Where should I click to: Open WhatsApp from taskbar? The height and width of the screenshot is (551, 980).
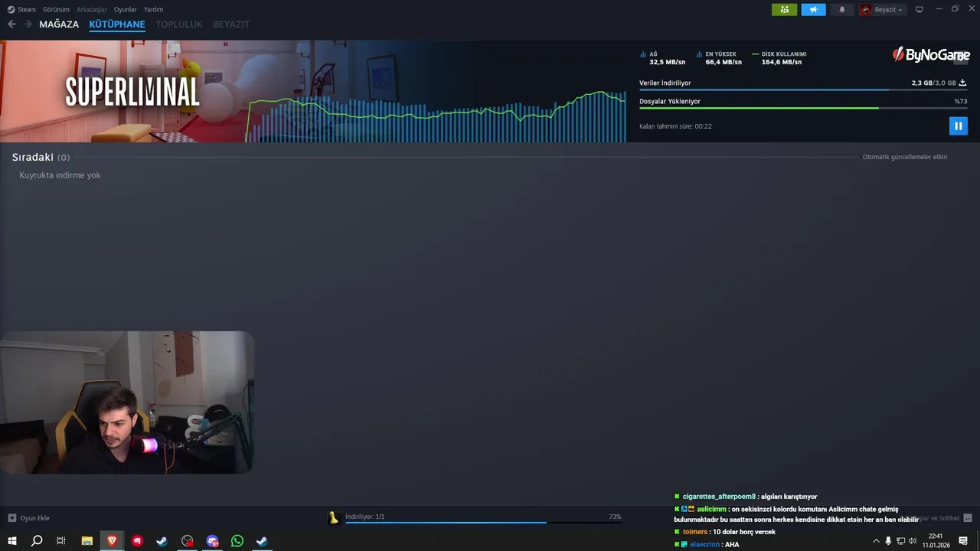237,541
